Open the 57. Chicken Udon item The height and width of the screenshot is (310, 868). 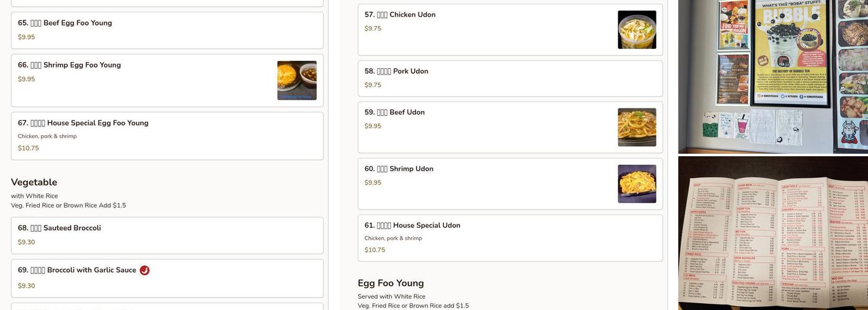[x=510, y=30]
